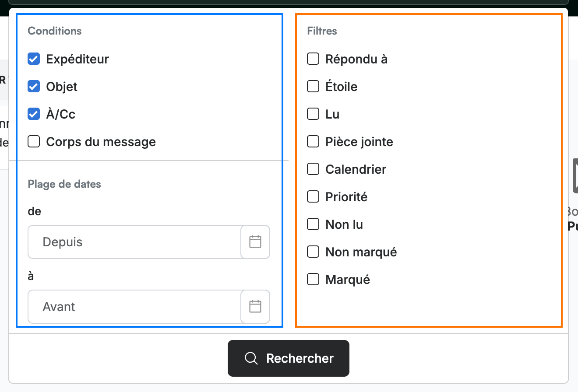Toggle the Priorité filter checkbox
Image resolution: width=578 pixels, height=392 pixels.
point(313,196)
